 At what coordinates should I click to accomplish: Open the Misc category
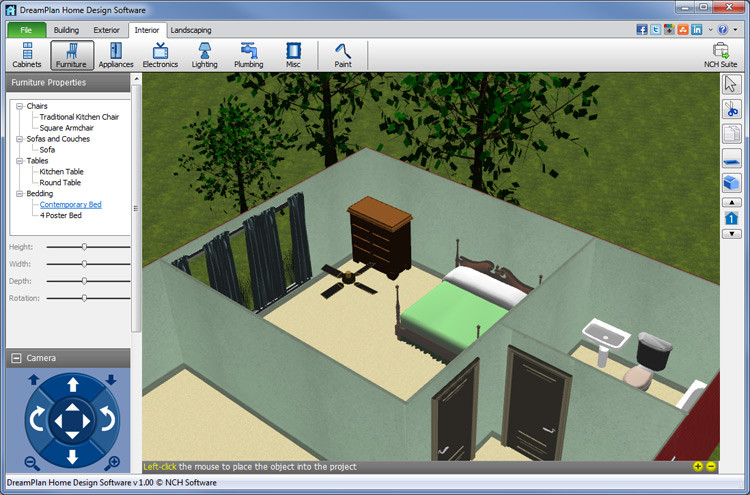point(293,55)
